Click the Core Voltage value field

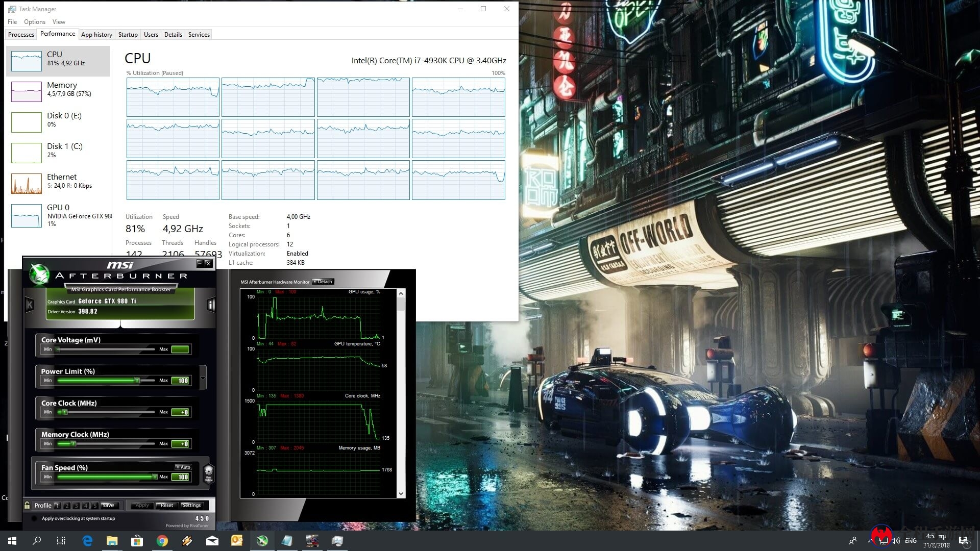point(181,349)
